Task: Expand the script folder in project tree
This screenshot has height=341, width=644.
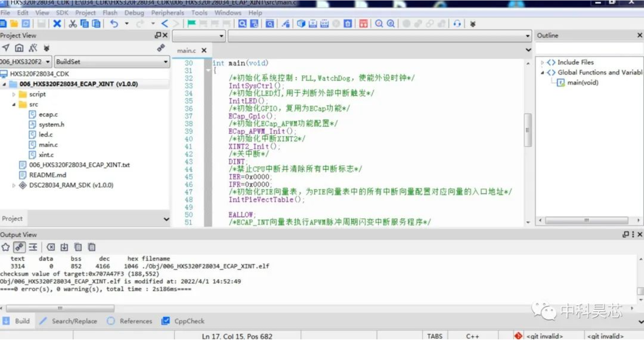Action: 14,94
